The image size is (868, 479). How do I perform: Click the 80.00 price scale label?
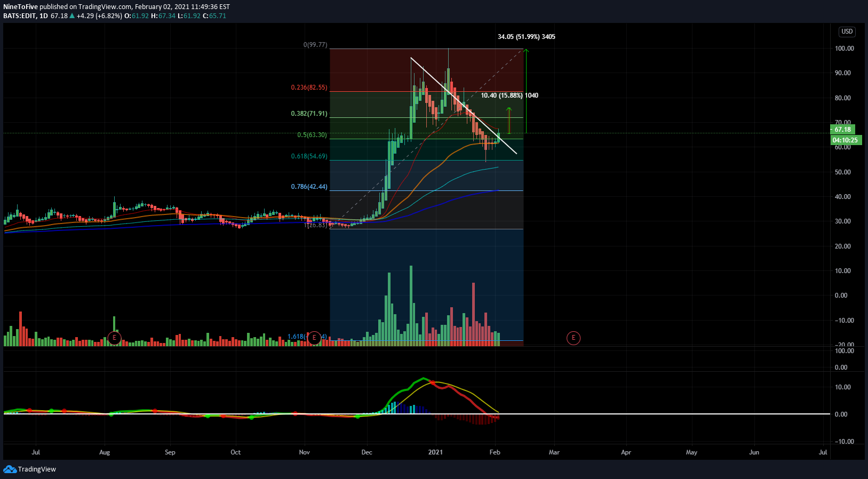843,98
